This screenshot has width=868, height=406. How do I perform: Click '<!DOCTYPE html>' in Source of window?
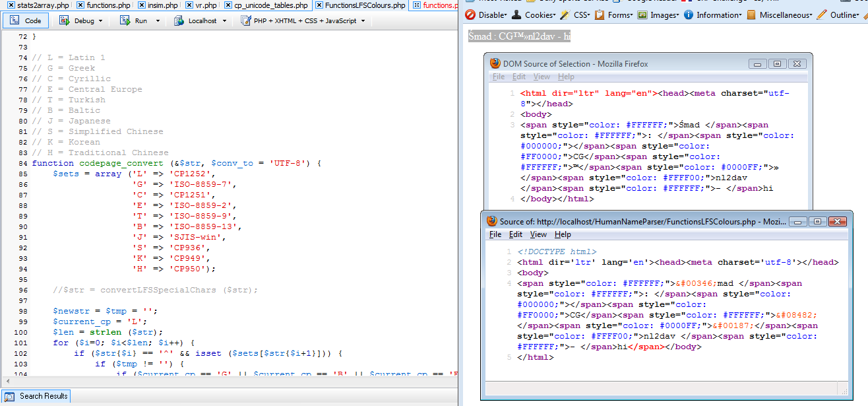point(557,252)
